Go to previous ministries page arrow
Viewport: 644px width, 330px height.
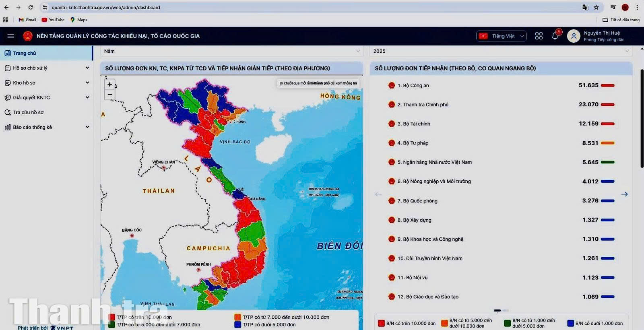click(378, 194)
